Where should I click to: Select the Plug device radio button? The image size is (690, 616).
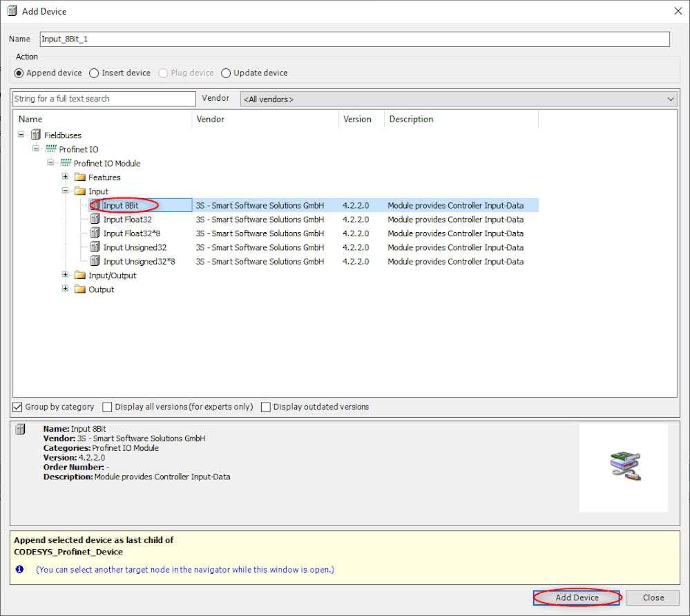coord(163,73)
